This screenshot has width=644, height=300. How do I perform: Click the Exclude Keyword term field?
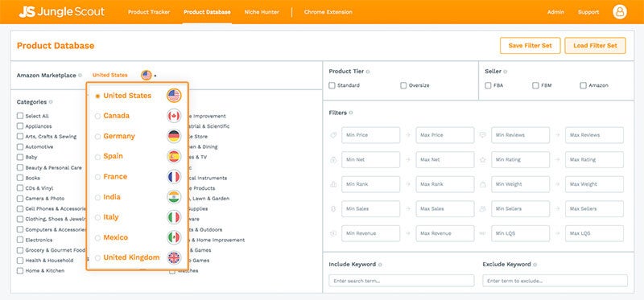(x=555, y=281)
